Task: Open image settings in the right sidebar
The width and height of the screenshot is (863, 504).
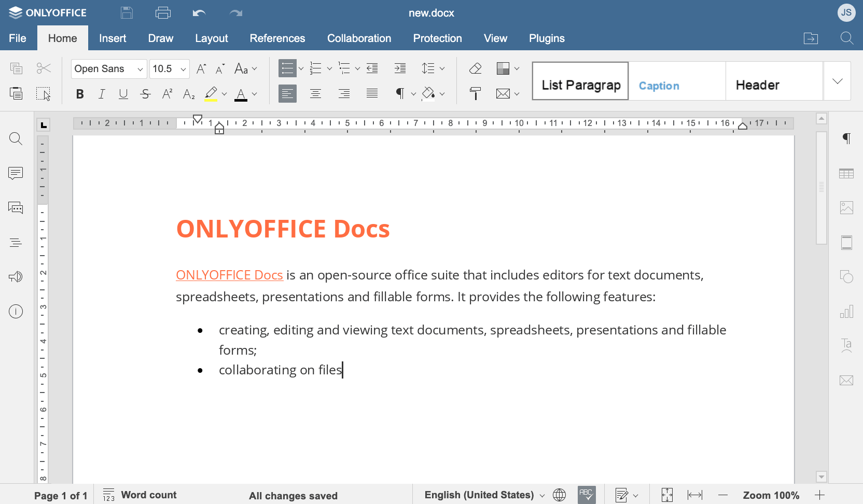Action: point(846,207)
